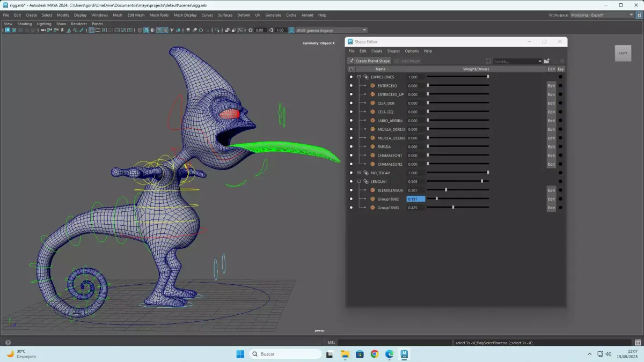Click Edit button for PAPADA row
The image size is (644, 362).
(x=551, y=146)
